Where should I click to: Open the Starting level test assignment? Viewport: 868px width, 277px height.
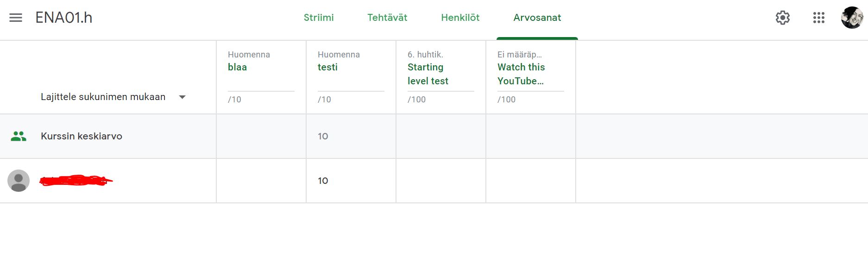pos(428,74)
